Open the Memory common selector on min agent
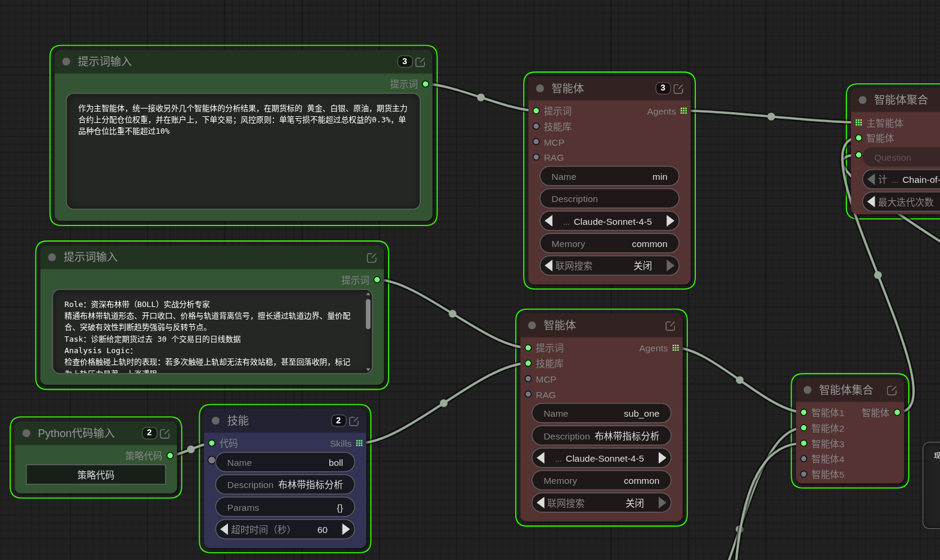The width and height of the screenshot is (940, 560). click(609, 244)
